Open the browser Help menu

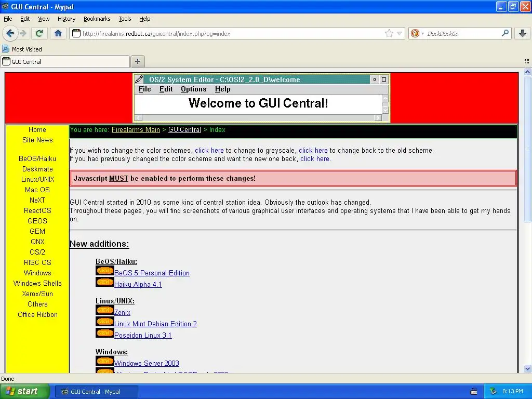(144, 19)
